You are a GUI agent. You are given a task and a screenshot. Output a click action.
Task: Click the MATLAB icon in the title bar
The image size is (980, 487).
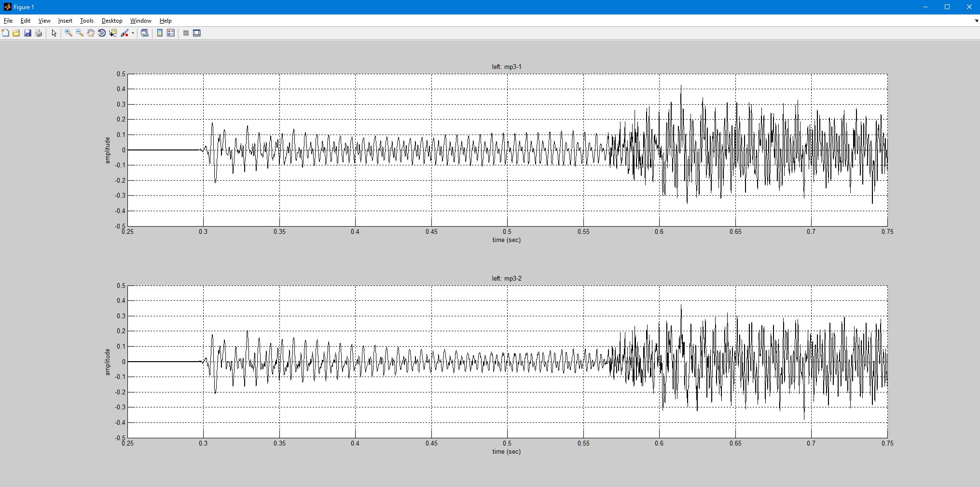7,7
